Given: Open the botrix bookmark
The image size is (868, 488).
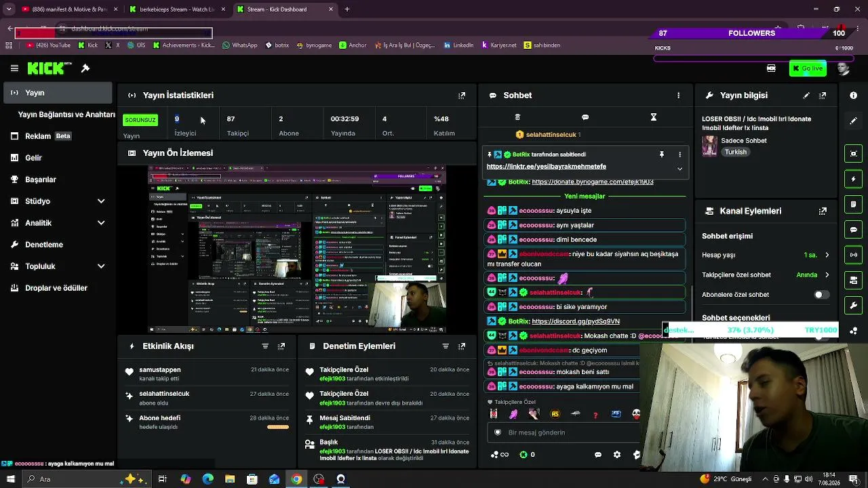Looking at the screenshot, I should point(277,45).
